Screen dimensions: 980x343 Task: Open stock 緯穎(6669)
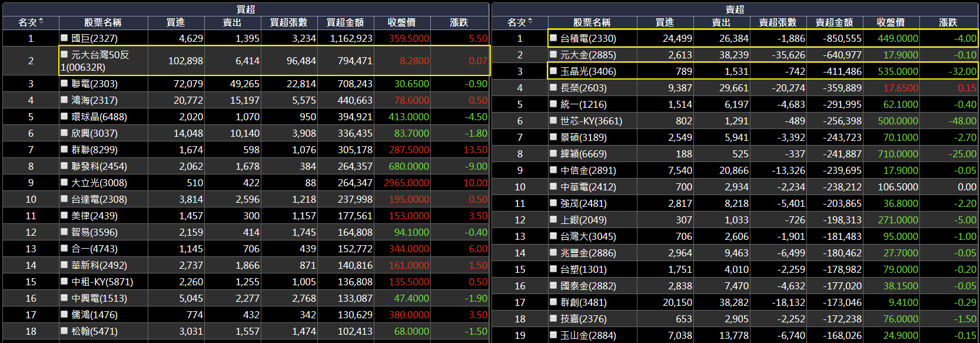click(583, 154)
